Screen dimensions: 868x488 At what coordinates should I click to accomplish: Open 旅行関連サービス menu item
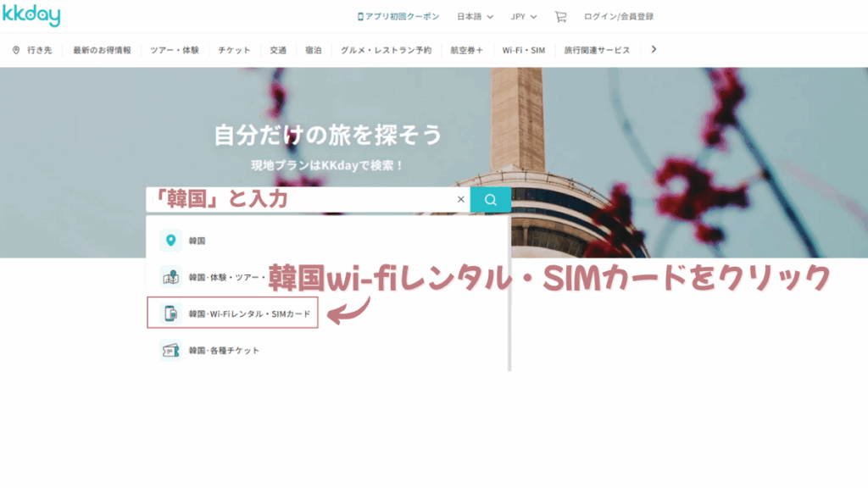(x=597, y=50)
